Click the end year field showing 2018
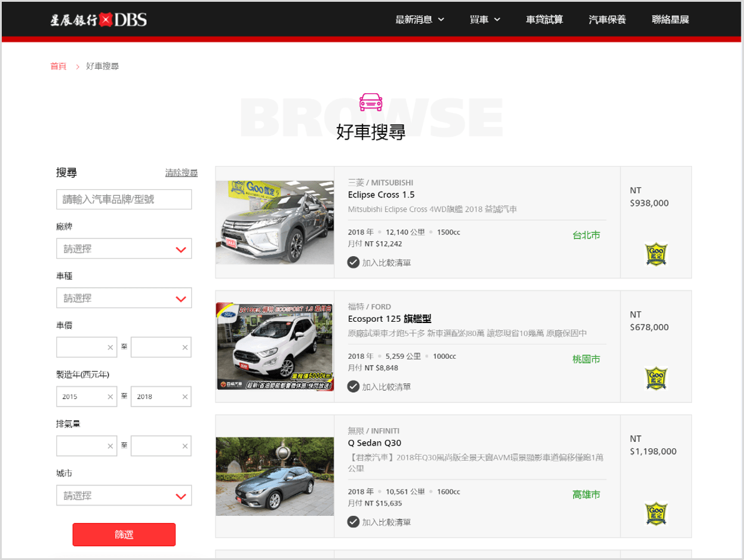The height and width of the screenshot is (560, 744). [x=161, y=396]
